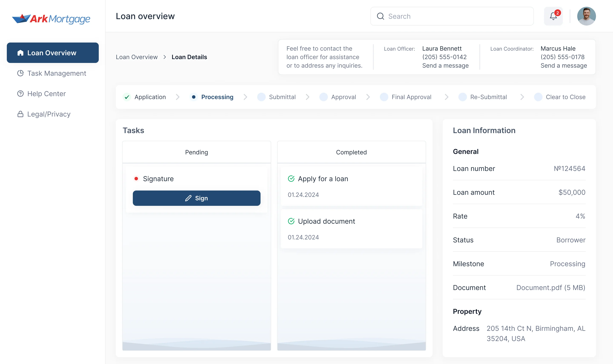The width and height of the screenshot is (613, 364).
Task: Click the magnifier icon in the search bar
Action: point(380,16)
